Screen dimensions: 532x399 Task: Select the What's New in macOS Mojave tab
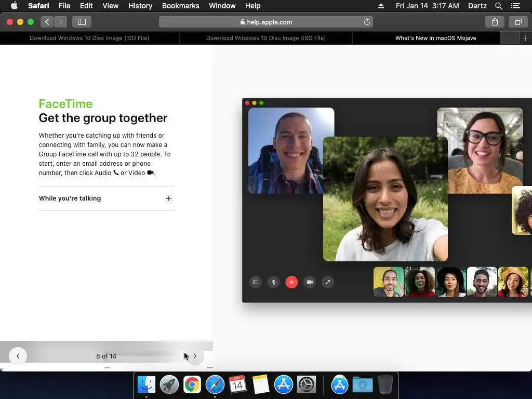[x=435, y=38]
